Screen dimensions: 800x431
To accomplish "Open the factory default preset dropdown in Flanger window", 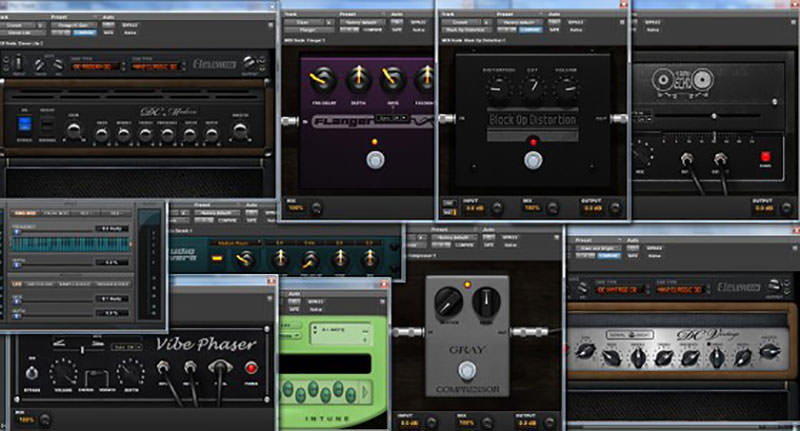I will click(362, 22).
